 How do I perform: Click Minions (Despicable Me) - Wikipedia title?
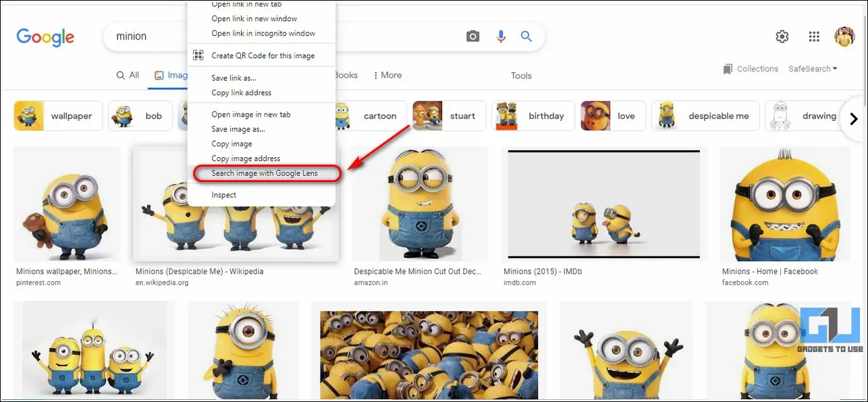click(199, 271)
